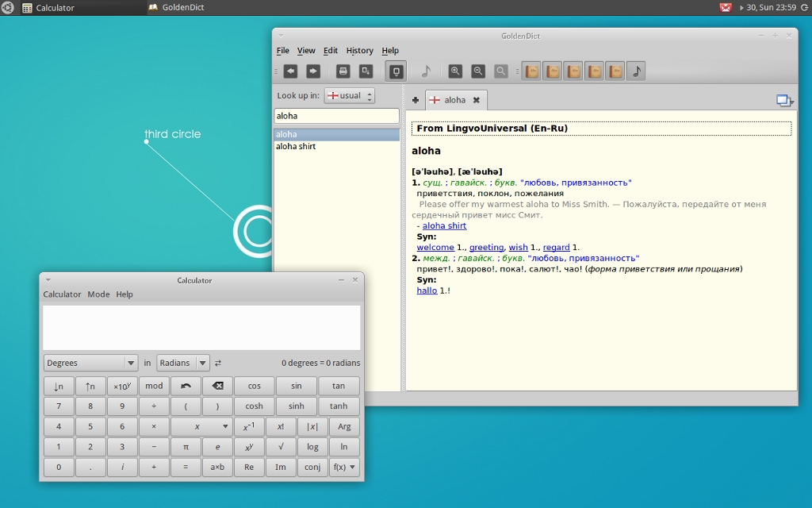Click the division ÷ button
This screenshot has height=508, width=812.
click(154, 406)
